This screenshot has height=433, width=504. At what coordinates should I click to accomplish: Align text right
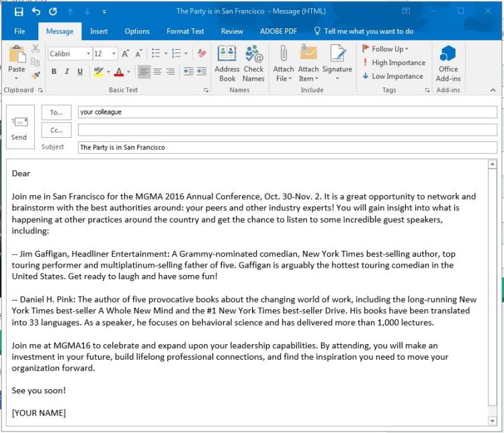click(171, 71)
